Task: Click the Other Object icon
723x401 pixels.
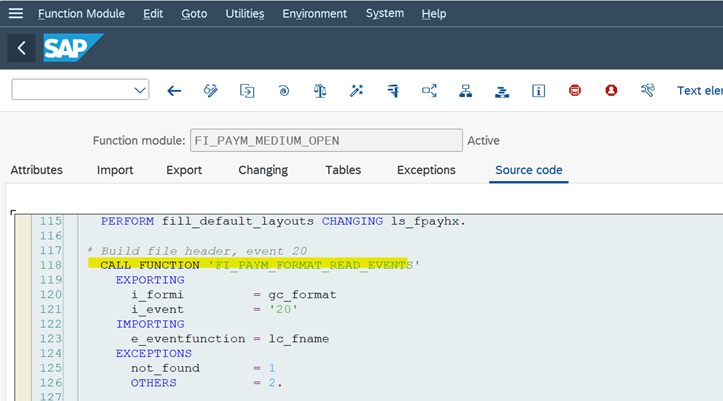Action: (247, 91)
